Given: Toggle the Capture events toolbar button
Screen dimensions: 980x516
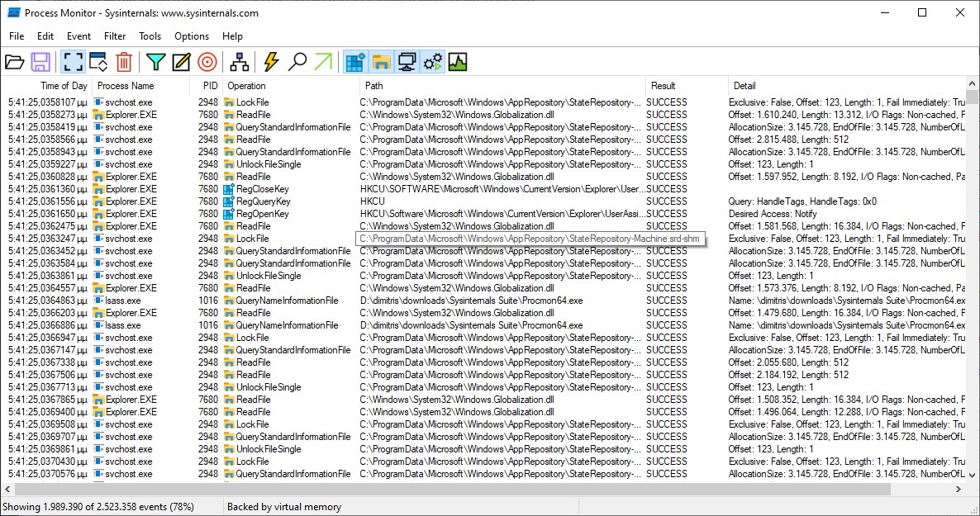Looking at the screenshot, I should 73,62.
